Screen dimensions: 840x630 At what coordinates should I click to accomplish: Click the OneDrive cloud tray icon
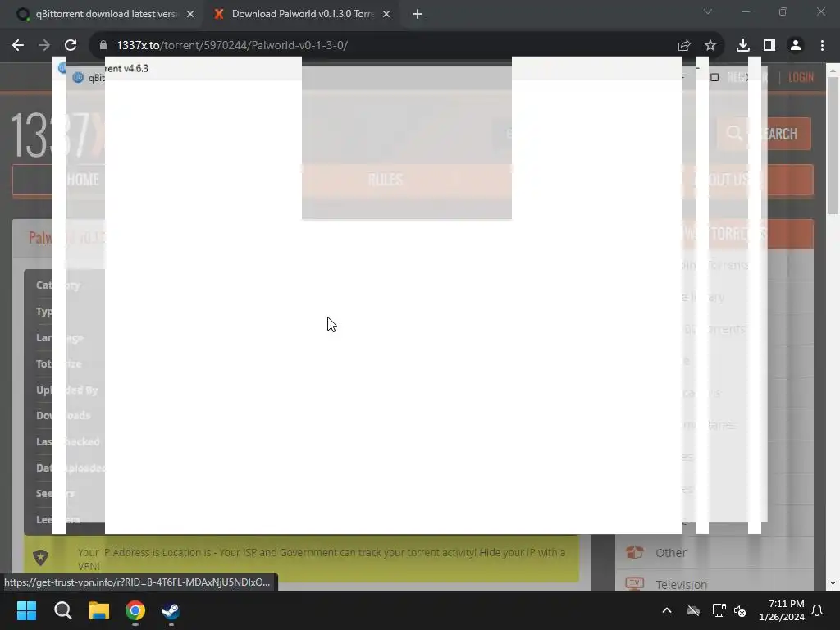[x=693, y=610]
